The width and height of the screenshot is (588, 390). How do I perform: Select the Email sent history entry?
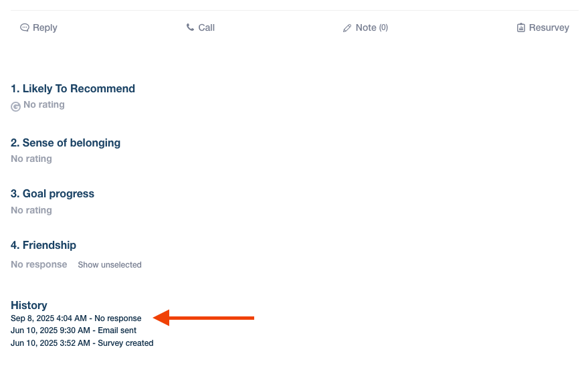pyautogui.click(x=74, y=330)
